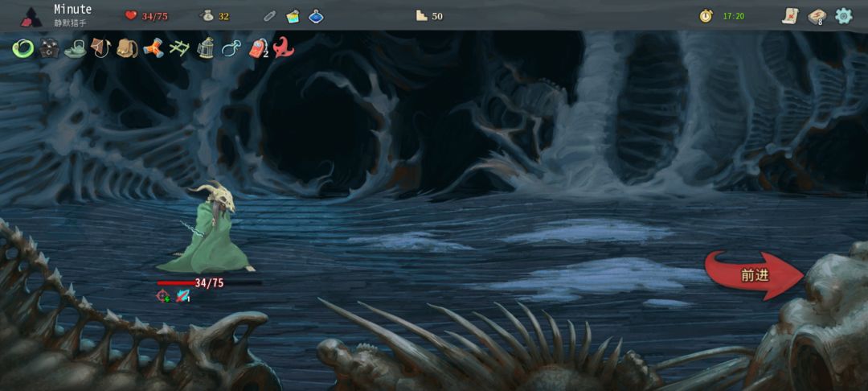Click the player name Minute
This screenshot has width=868, height=391.
pyautogui.click(x=72, y=10)
